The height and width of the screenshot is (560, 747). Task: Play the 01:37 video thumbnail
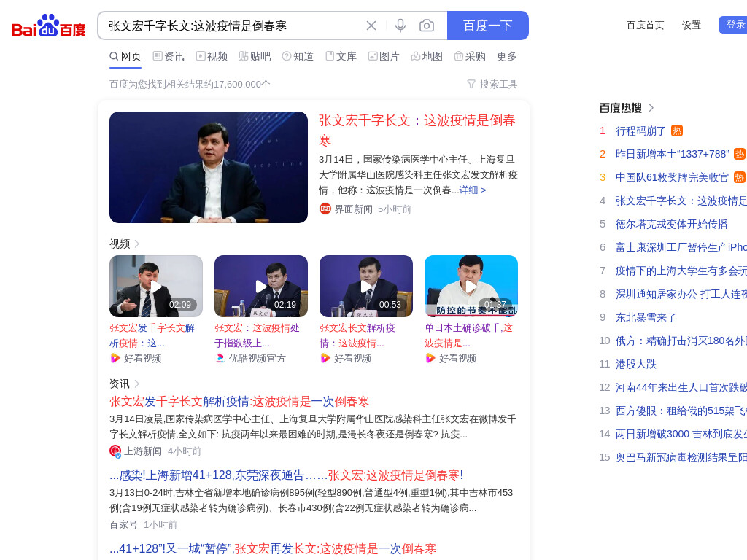[x=471, y=286]
